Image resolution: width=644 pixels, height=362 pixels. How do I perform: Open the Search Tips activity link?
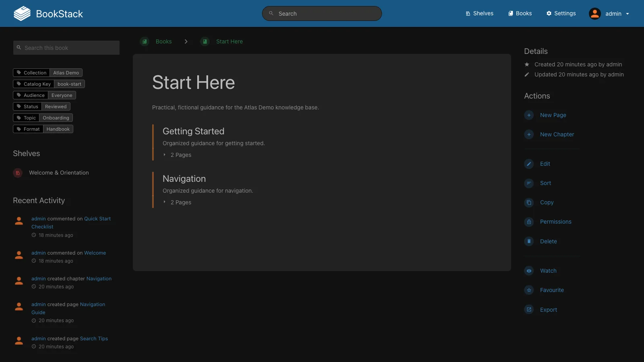point(94,339)
